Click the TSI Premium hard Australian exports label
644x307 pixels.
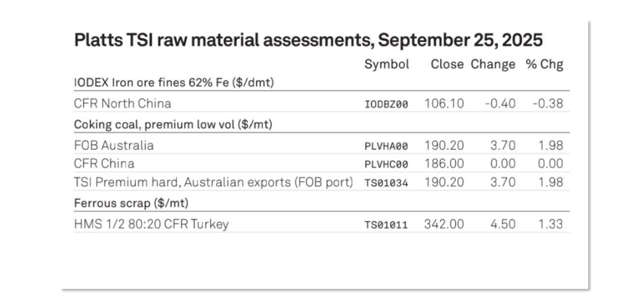click(213, 182)
